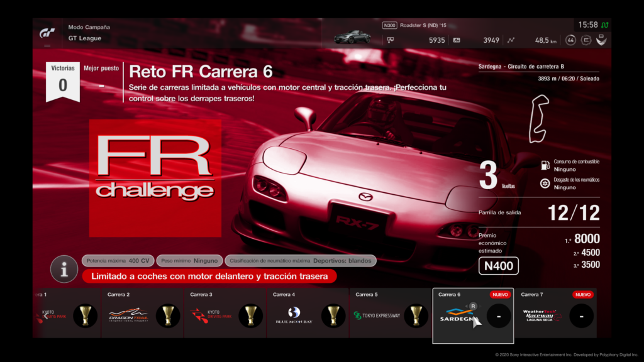Click the green network status icon beside the clock
This screenshot has height=362, width=644.
tap(605, 25)
